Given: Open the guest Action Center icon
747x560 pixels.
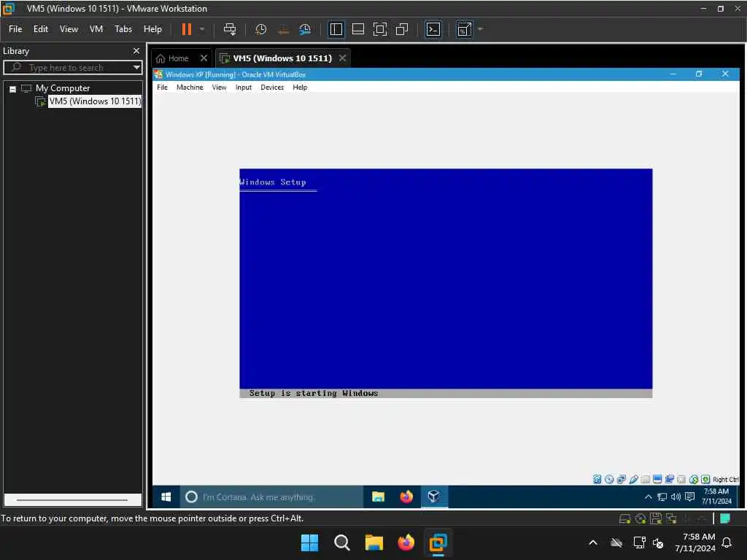Looking at the screenshot, I should coord(689,497).
